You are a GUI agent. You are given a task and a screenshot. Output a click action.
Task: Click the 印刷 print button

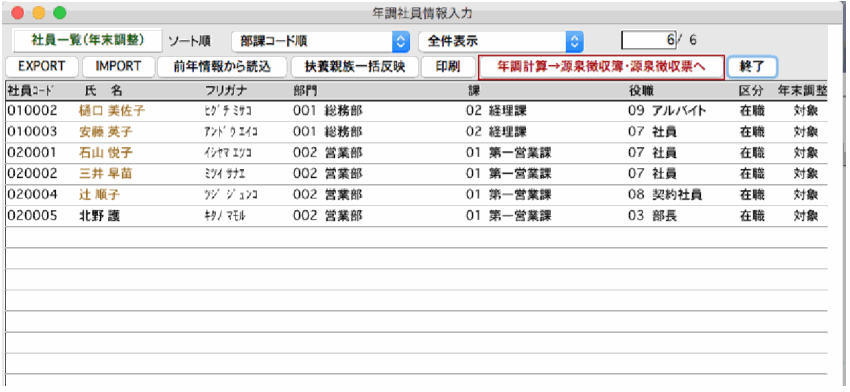pos(448,67)
